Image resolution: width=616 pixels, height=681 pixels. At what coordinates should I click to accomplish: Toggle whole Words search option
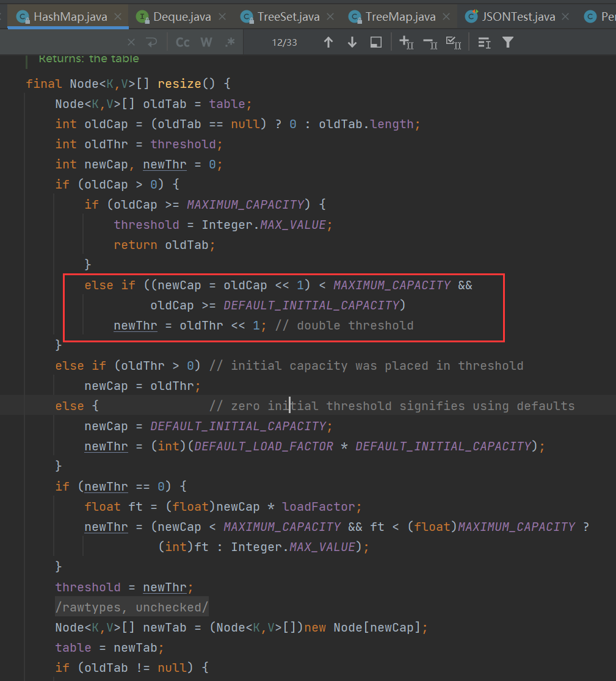click(206, 42)
